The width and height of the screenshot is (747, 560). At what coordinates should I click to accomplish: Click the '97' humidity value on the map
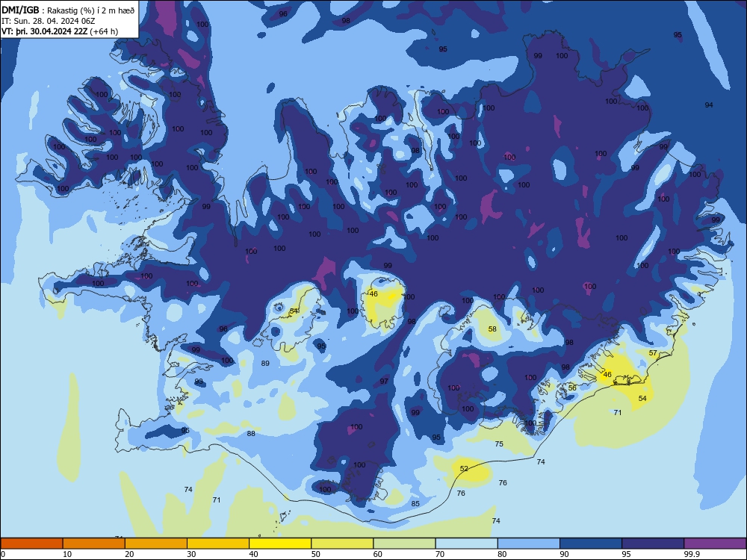[384, 381]
